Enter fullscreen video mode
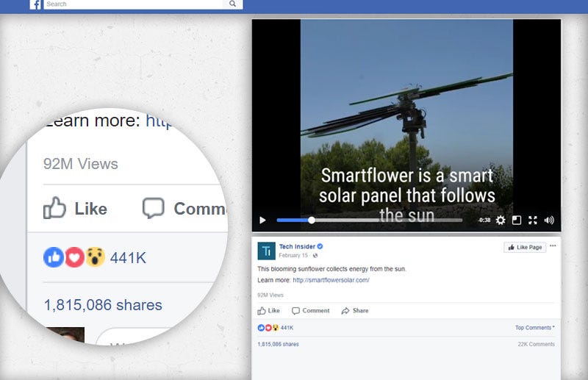588x380 pixels. tap(533, 221)
